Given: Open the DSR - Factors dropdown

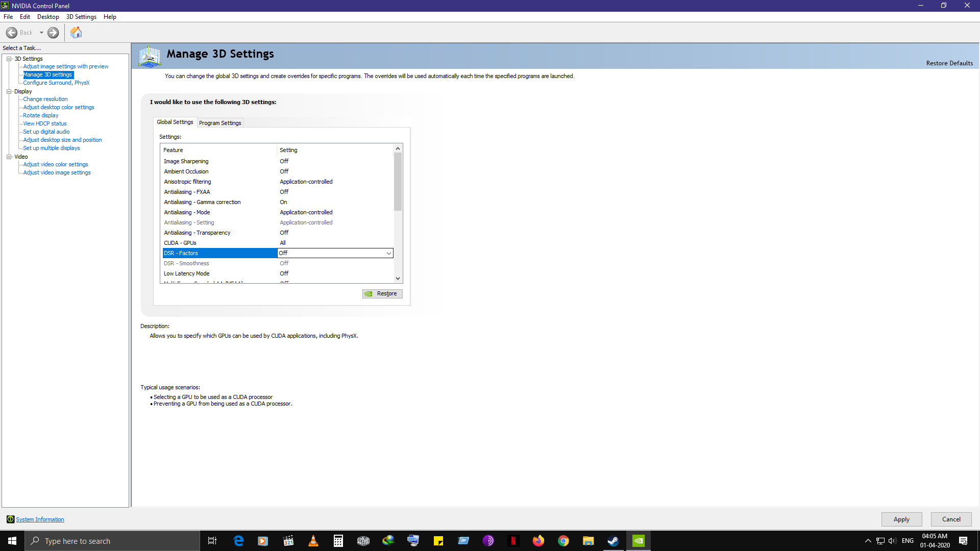Looking at the screenshot, I should pos(388,253).
